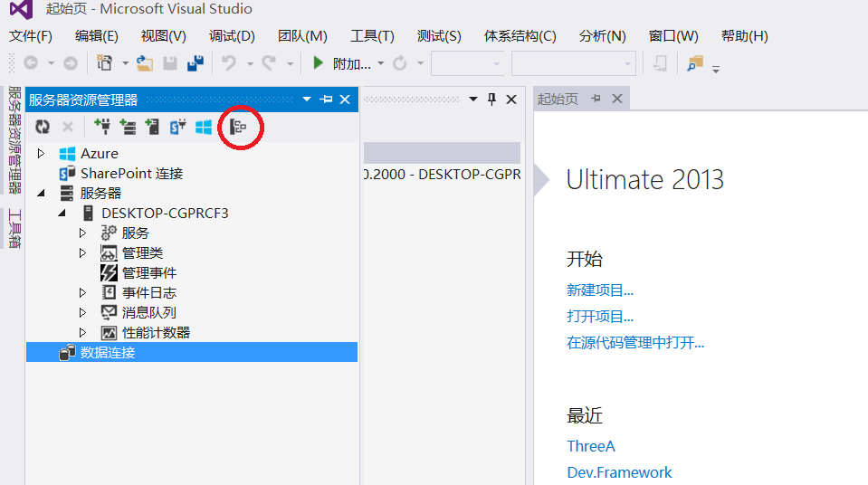The width and height of the screenshot is (868, 485).
Task: Toggle auto-hide pin on 服务器资源管理器 panel
Action: coord(327,100)
